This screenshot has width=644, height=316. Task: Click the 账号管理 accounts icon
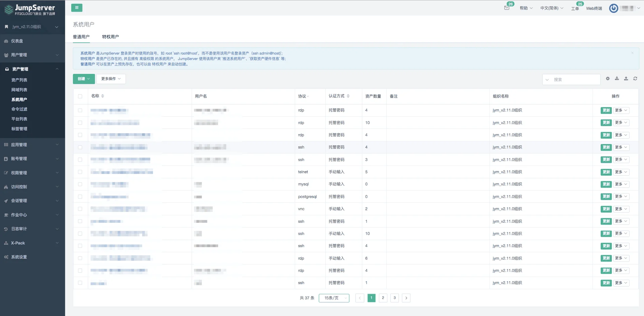[x=6, y=159]
